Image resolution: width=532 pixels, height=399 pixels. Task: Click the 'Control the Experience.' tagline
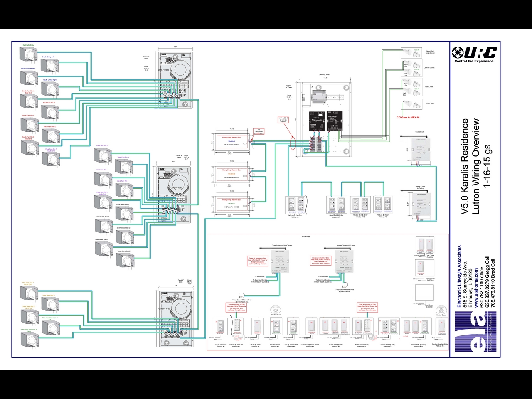click(474, 61)
